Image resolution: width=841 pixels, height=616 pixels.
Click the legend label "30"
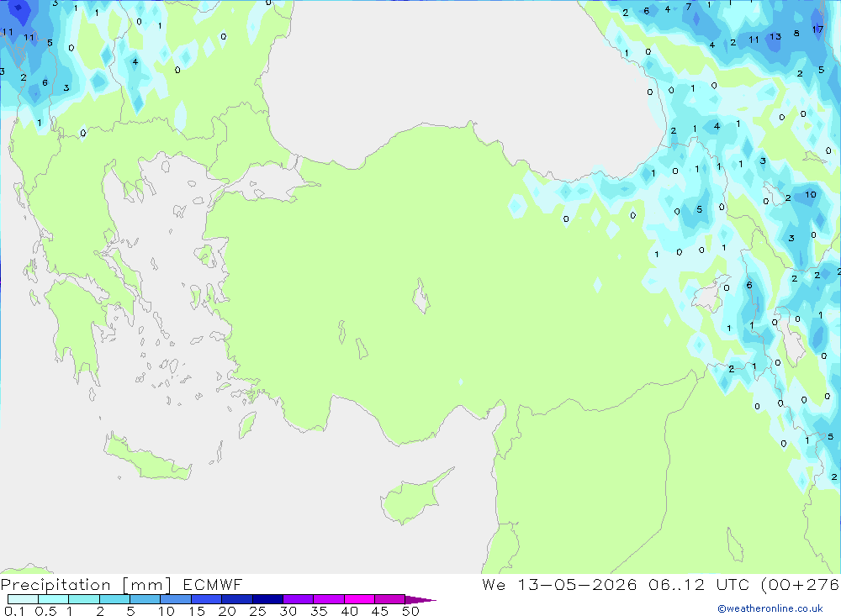pyautogui.click(x=288, y=611)
